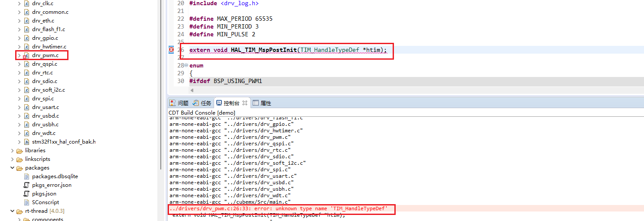Expand the drv_clk.c tree node
Image resolution: width=644 pixels, height=221 pixels.
click(x=19, y=3)
